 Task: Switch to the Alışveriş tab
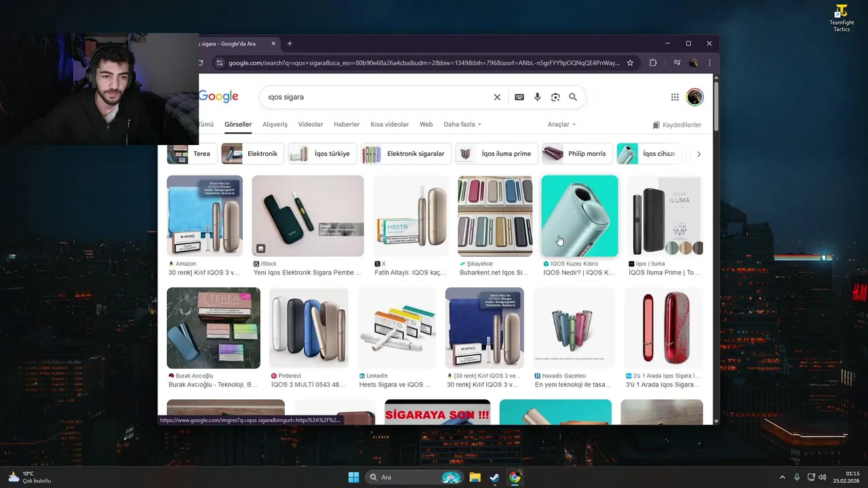click(x=275, y=125)
